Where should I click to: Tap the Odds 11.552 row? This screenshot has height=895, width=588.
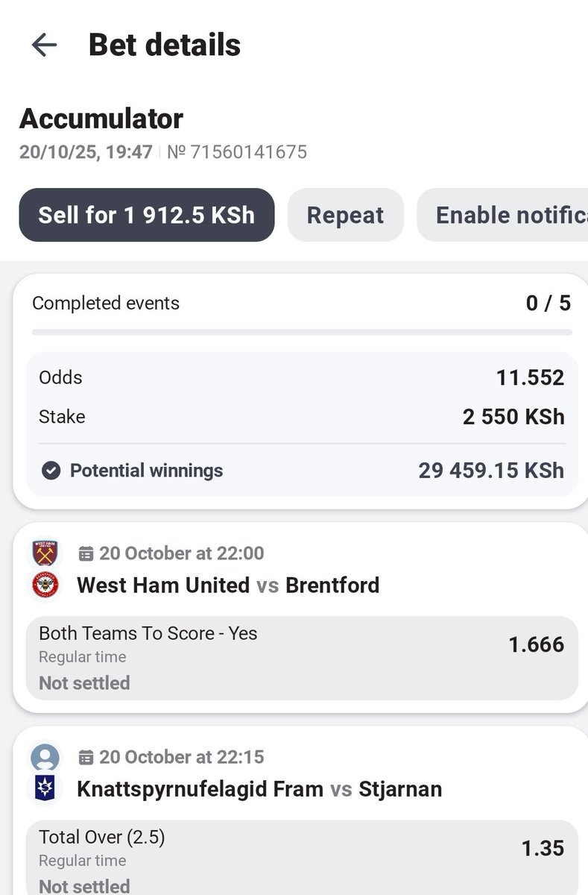[302, 377]
